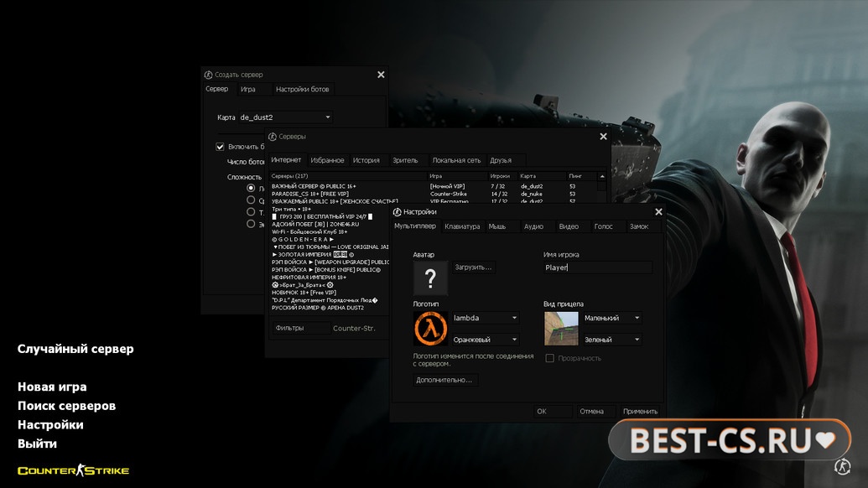The height and width of the screenshot is (488, 868).
Task: Click Поиск серверов in the main menu
Action: coord(66,406)
